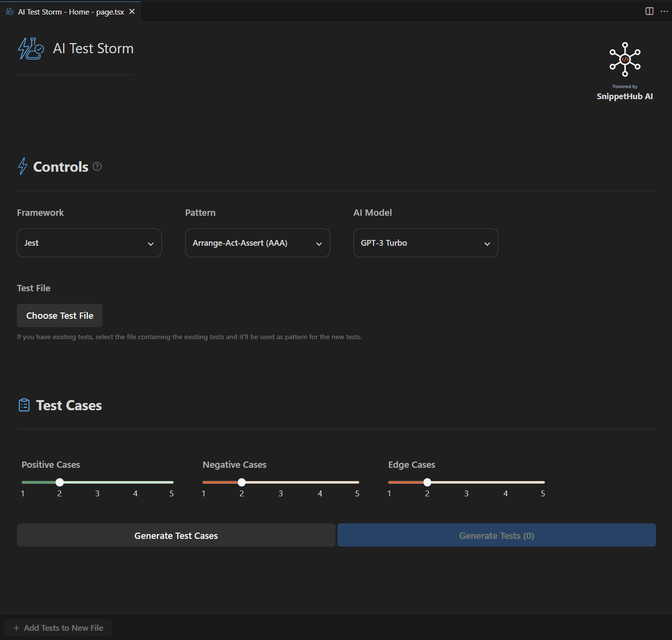
Task: Click the Choose Test File button
Action: 59,315
